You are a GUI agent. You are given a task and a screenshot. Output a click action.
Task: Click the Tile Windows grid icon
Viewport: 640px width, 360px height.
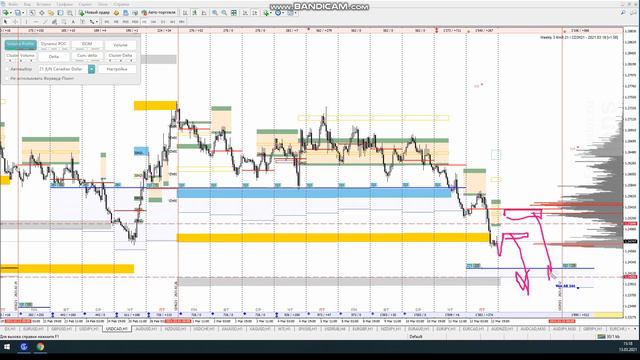tap(234, 13)
